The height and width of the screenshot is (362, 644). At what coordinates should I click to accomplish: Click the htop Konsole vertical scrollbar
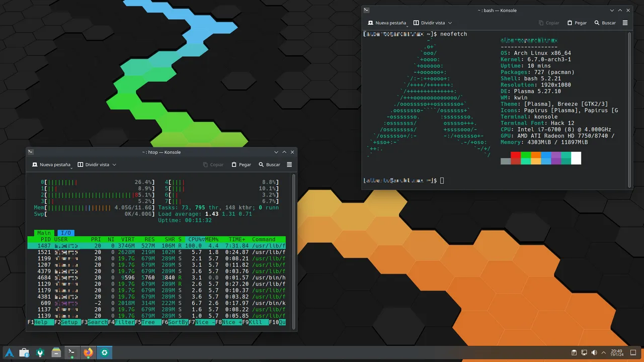294,251
